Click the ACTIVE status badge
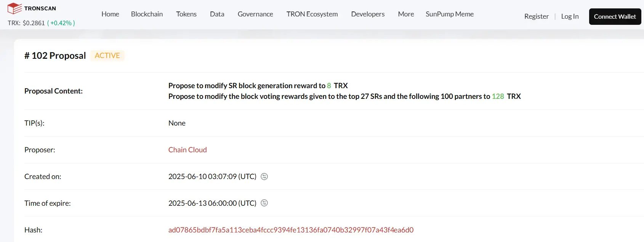644x242 pixels. coord(107,55)
